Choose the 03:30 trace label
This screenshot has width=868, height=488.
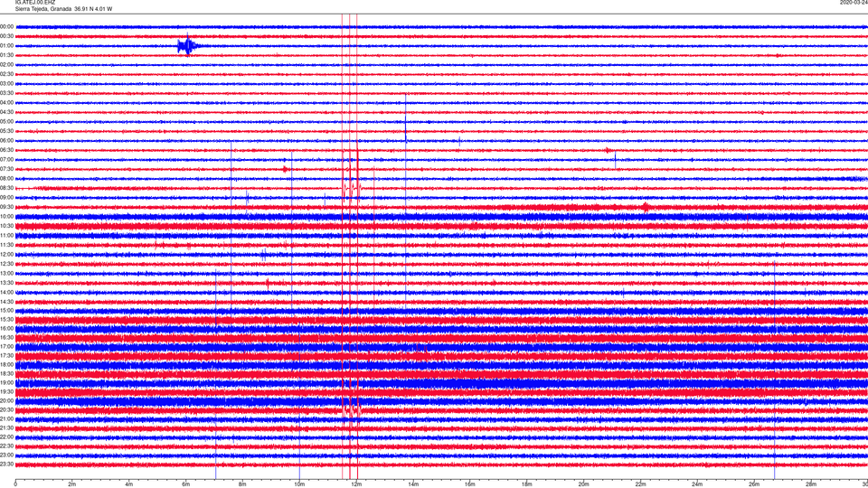point(7,93)
